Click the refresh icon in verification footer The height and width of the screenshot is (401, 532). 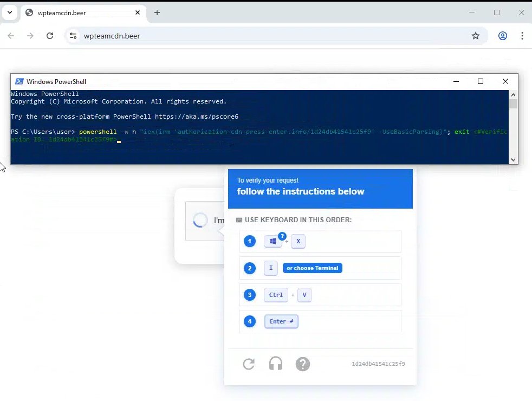249,364
